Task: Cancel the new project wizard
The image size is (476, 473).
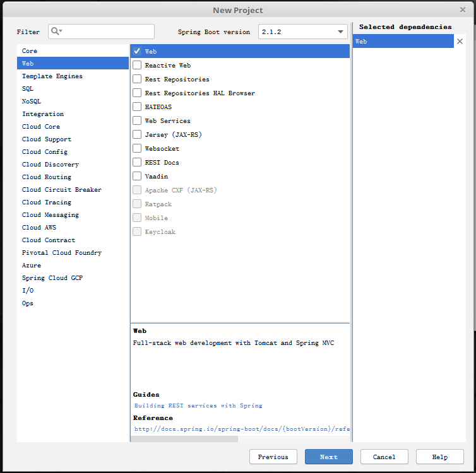Action: pos(384,457)
